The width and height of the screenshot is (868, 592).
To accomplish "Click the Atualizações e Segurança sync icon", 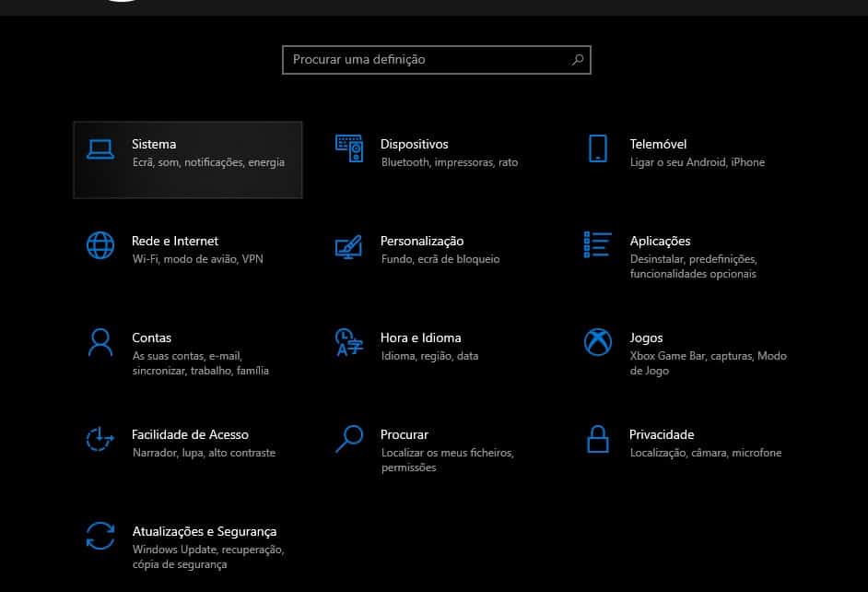I will coord(100,536).
